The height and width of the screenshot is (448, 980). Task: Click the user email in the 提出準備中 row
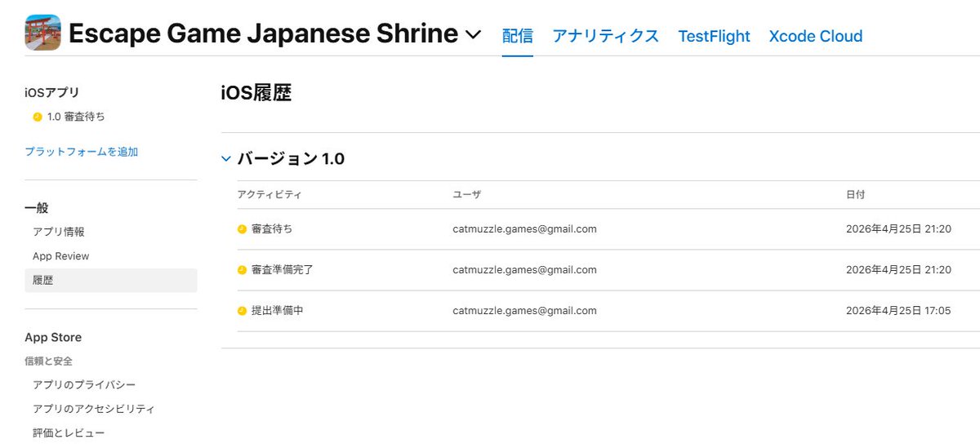click(525, 311)
